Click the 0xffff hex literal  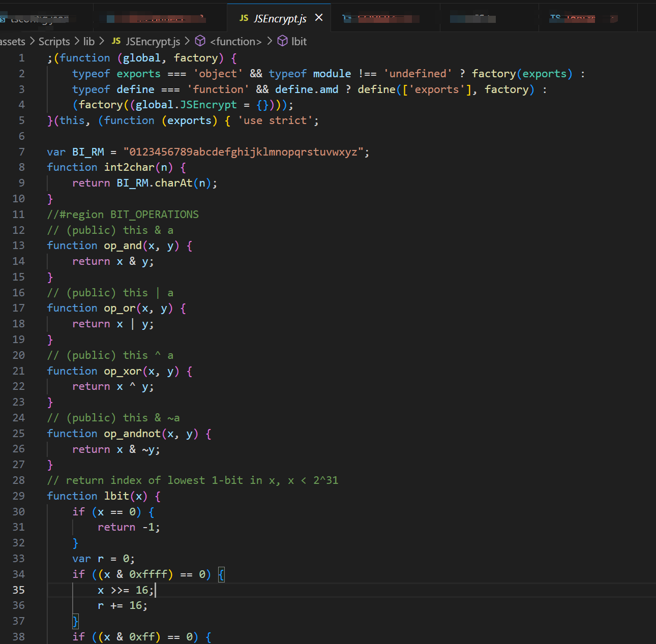click(x=148, y=574)
